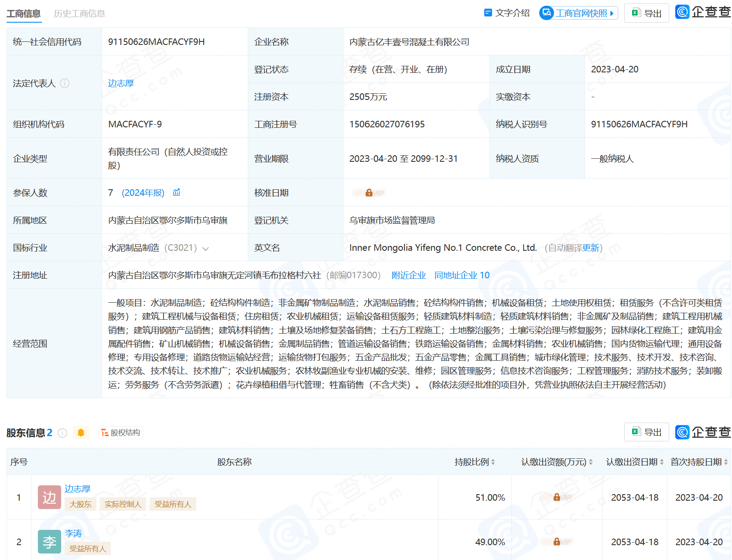The height and width of the screenshot is (560, 732).
Task: Click the 边 avatar thumbnail of first shareholder
Action: tap(49, 497)
